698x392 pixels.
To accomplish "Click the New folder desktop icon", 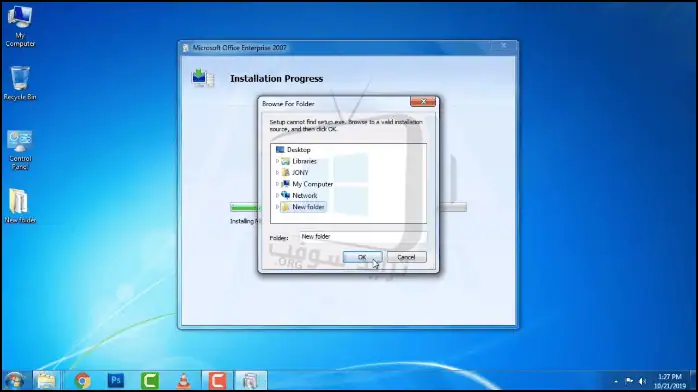I will pyautogui.click(x=20, y=206).
